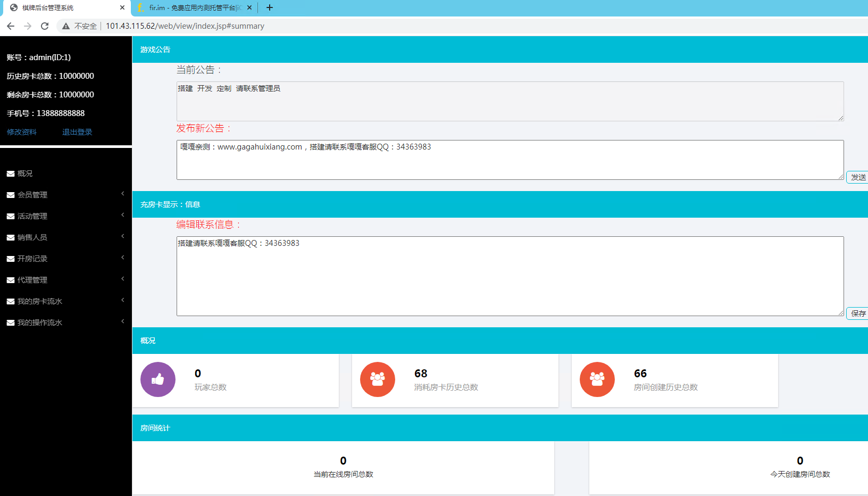Click the 退出登录 logout link

pos(77,132)
